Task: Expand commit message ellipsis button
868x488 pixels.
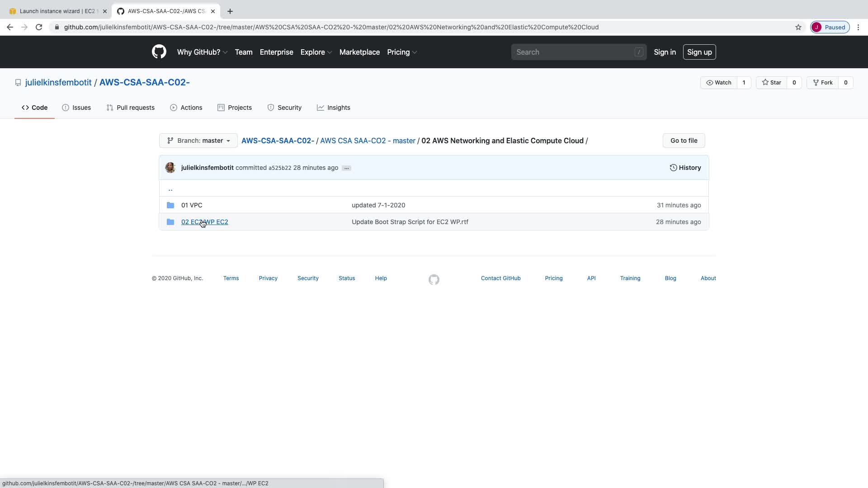Action: click(x=346, y=168)
